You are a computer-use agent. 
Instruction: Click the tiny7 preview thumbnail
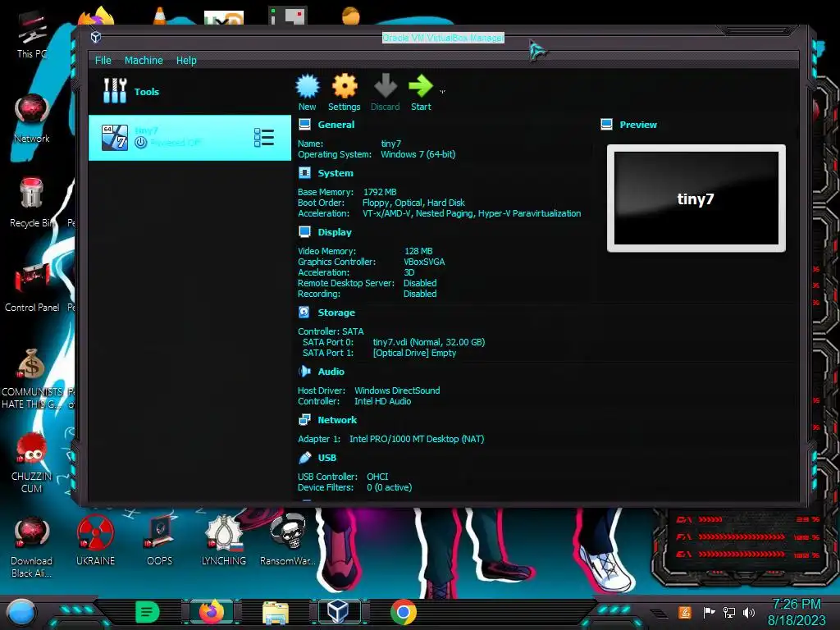[x=696, y=199]
